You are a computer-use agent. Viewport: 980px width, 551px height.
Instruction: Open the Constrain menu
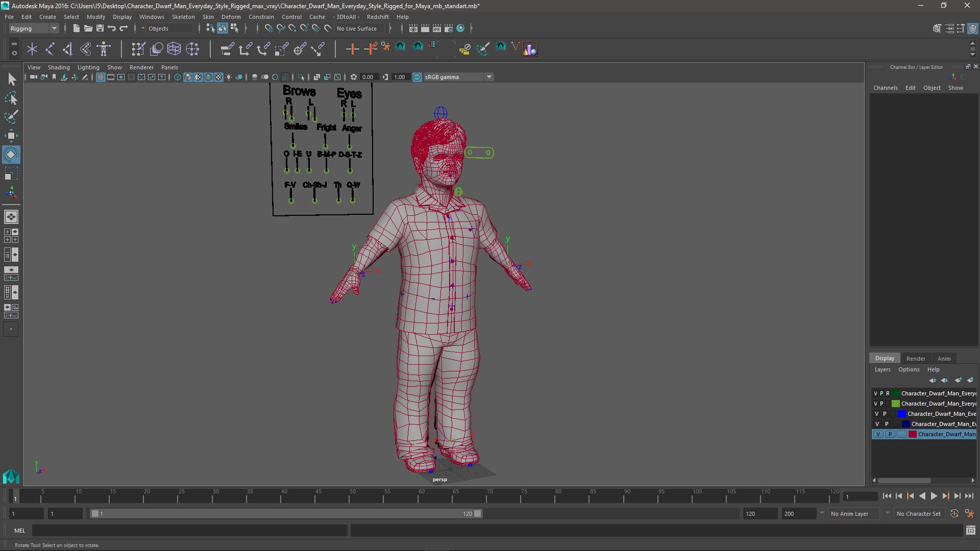[x=261, y=17]
